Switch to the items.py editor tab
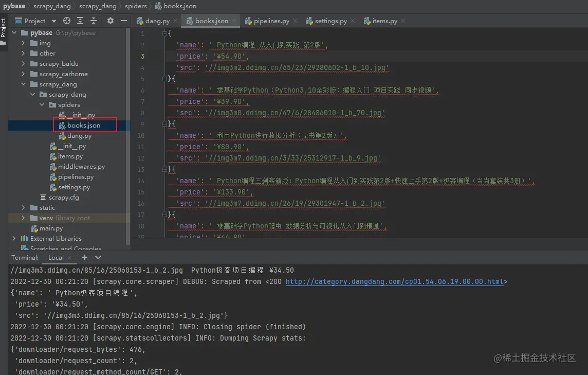The height and width of the screenshot is (375, 588). click(x=381, y=21)
